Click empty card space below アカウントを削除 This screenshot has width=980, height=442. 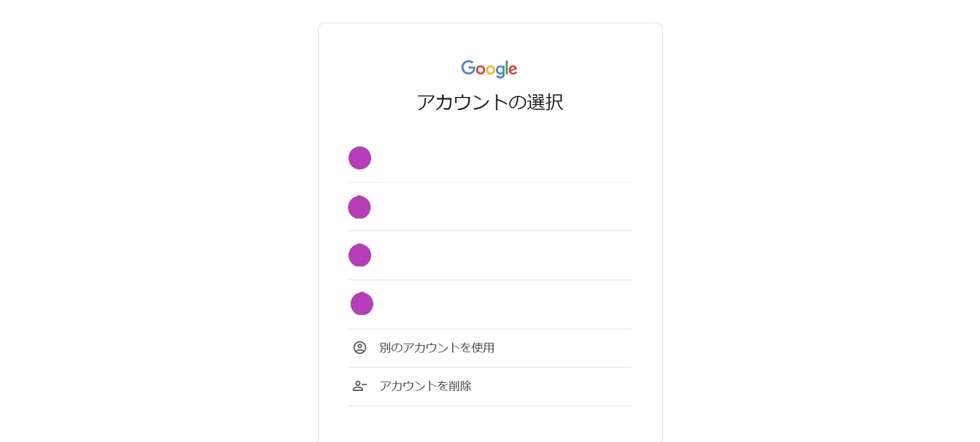pyautogui.click(x=489, y=425)
